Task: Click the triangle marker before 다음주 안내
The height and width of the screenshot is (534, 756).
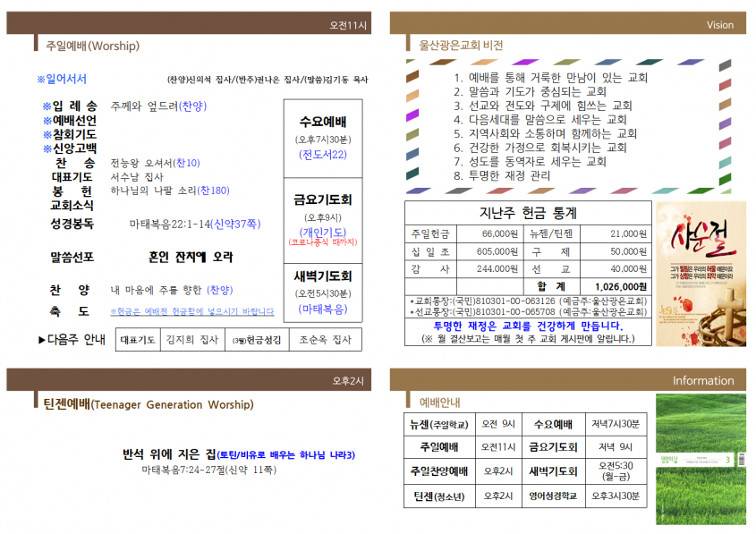Action: coord(42,340)
